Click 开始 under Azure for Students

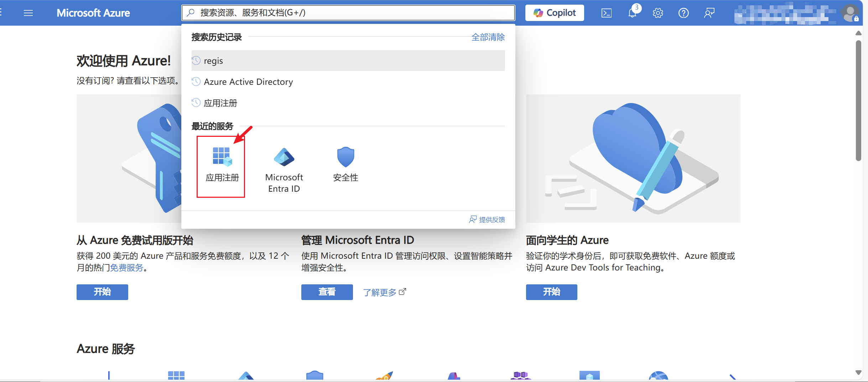tap(551, 292)
